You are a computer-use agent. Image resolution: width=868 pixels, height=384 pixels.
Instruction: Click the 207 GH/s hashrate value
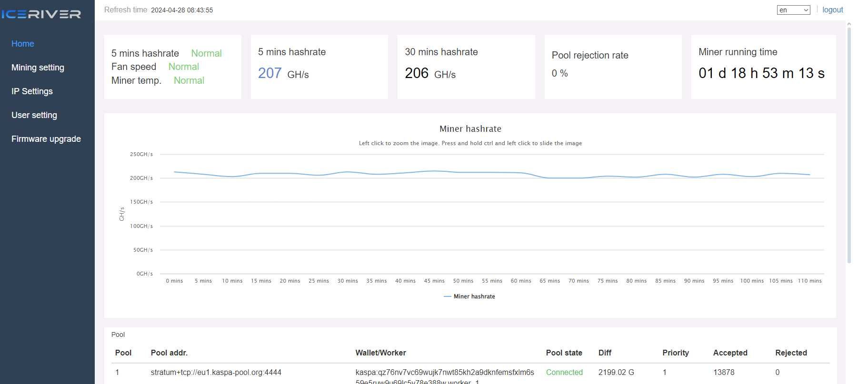pyautogui.click(x=283, y=73)
